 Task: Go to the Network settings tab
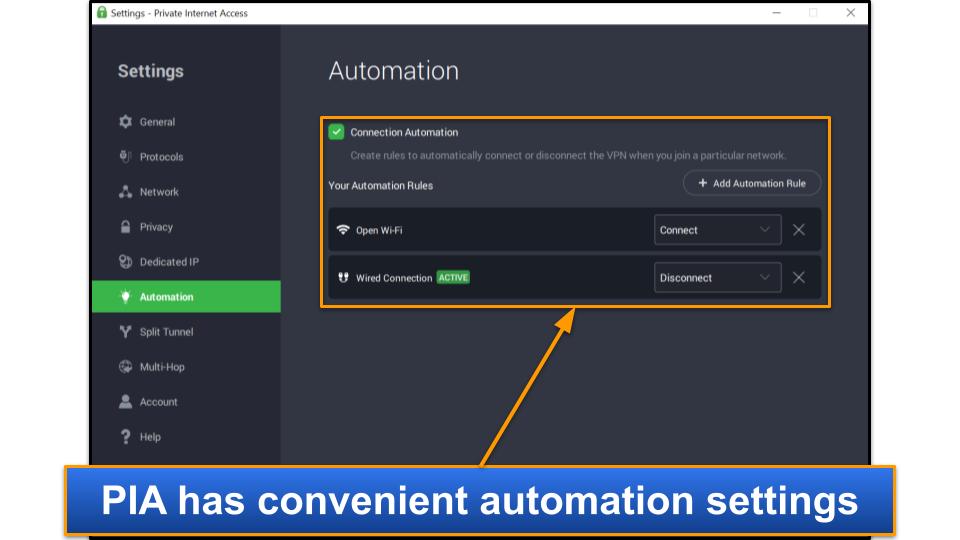coord(186,192)
